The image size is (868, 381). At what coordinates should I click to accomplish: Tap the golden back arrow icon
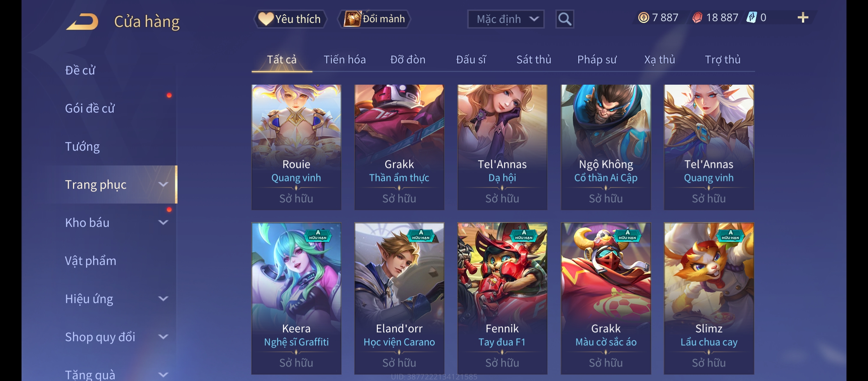pos(82,22)
